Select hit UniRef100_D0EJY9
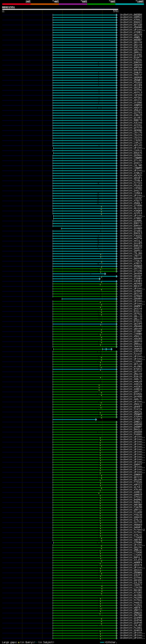Image resolution: width=146 pixels, height=644 pixels. click(131, 48)
